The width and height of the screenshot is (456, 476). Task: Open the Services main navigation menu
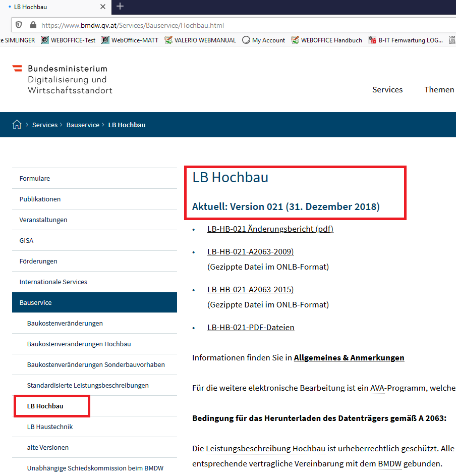click(x=387, y=89)
